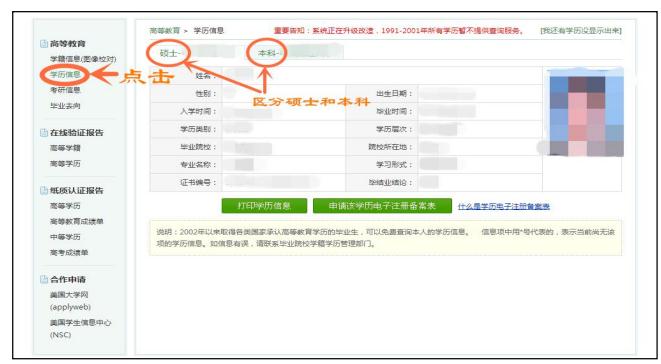The image size is (661, 364).
Task: Click the 说明 note paragraph in yellow box
Action: pos(385,238)
